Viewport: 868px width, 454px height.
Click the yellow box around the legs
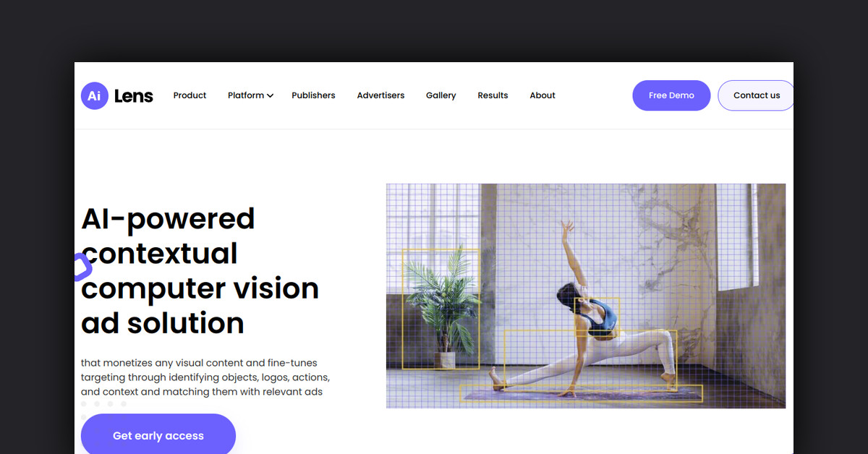pos(590,360)
